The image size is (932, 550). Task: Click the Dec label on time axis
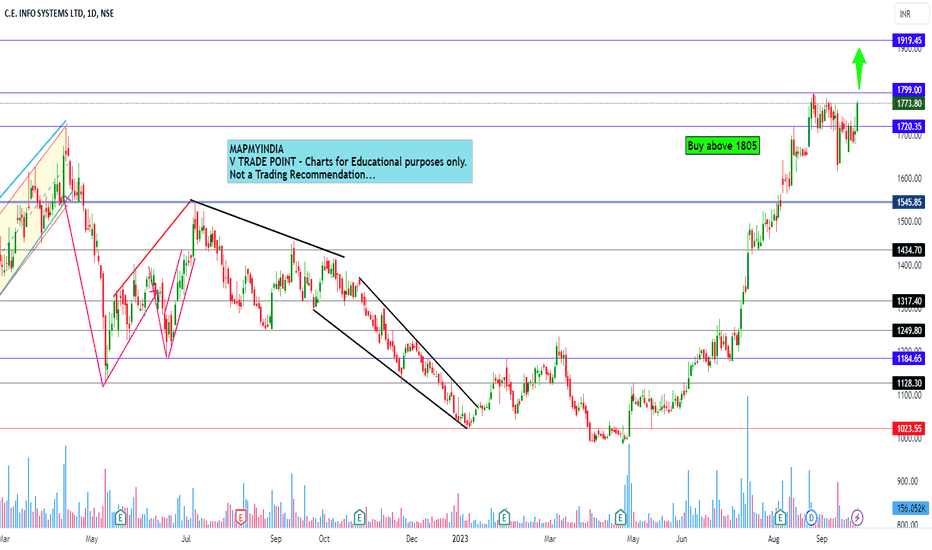(412, 539)
